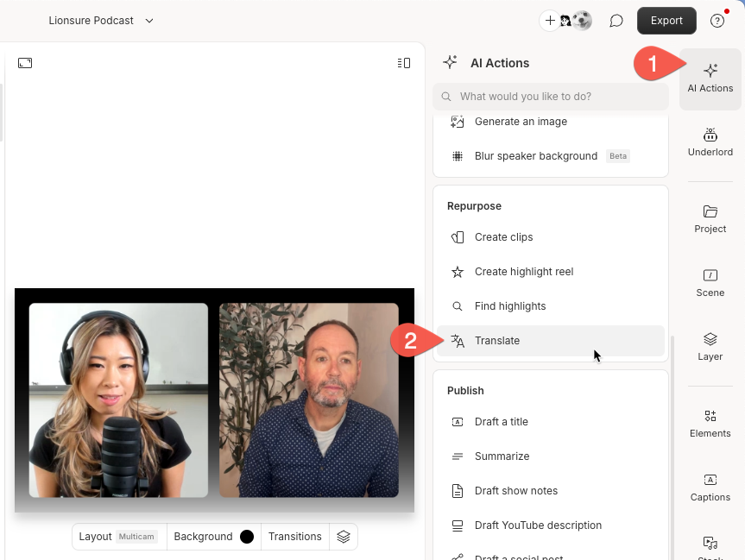
Task: Click the Repurpose section heading
Action: [474, 206]
